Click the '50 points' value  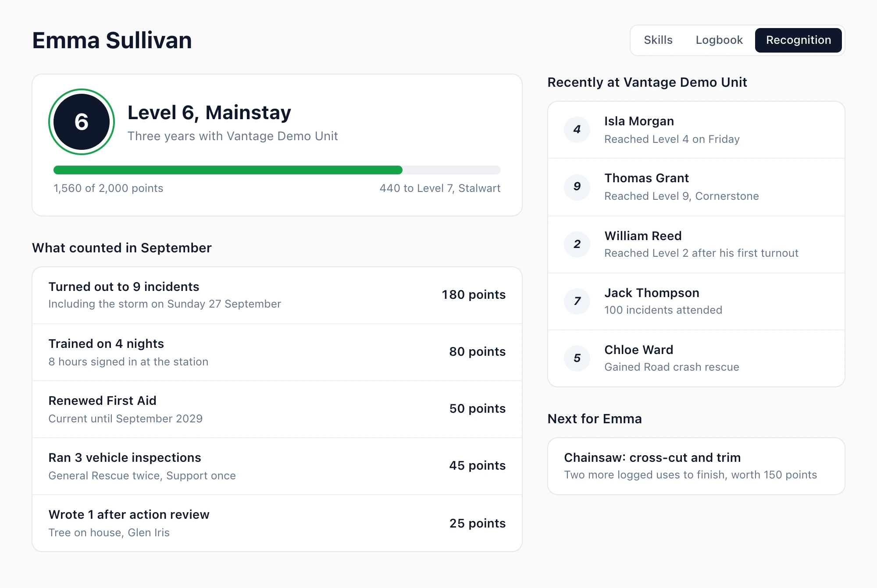click(x=477, y=409)
